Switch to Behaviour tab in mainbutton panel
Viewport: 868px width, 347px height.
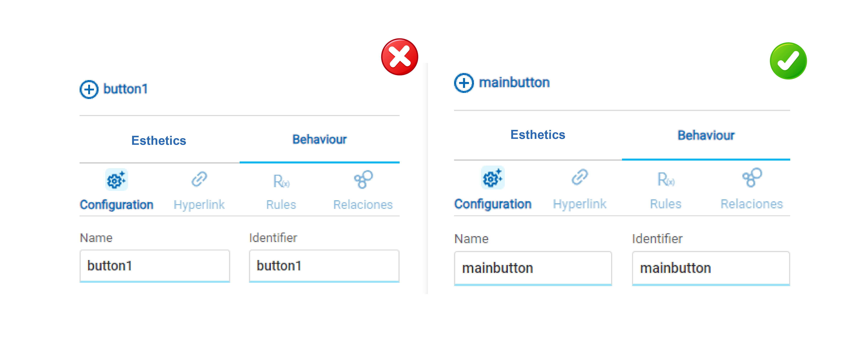[x=706, y=135]
